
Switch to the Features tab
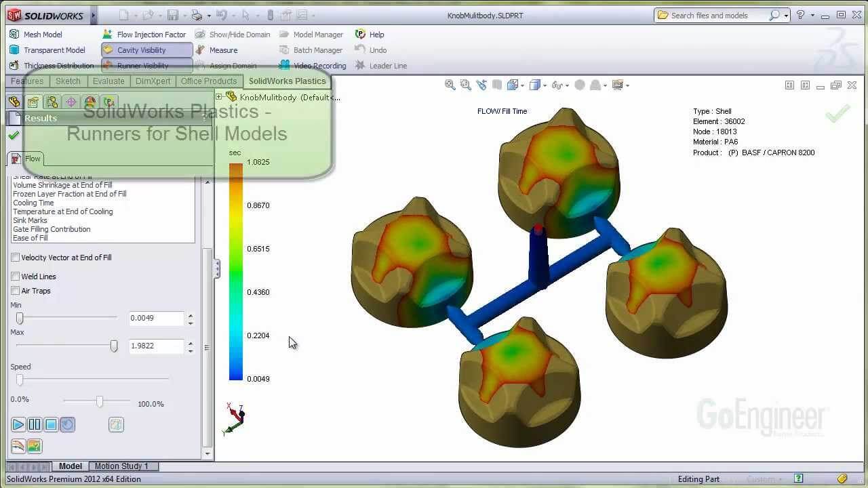(x=27, y=81)
